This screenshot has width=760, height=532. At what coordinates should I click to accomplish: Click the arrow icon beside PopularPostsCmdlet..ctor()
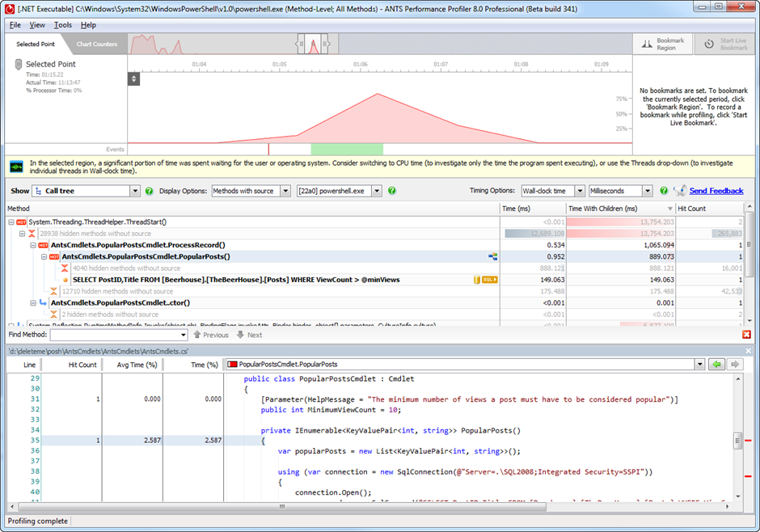(x=43, y=303)
